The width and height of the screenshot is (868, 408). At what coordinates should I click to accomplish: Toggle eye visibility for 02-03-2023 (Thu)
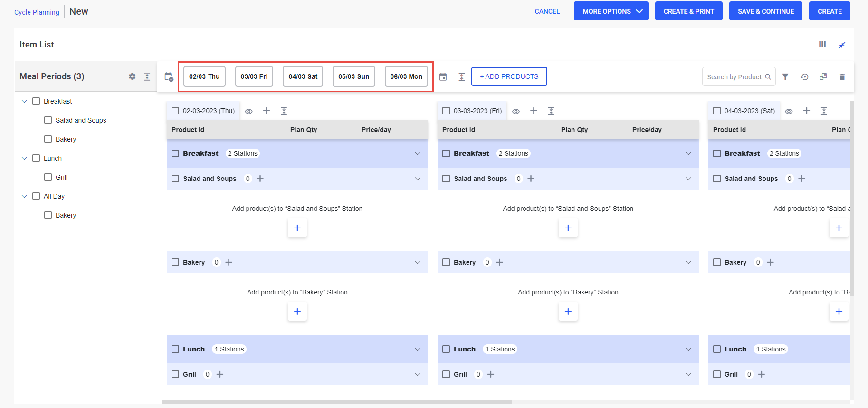pos(249,111)
